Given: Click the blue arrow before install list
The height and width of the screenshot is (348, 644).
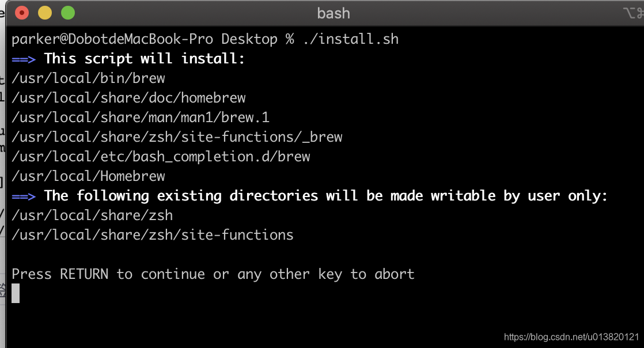Looking at the screenshot, I should click(x=23, y=58).
